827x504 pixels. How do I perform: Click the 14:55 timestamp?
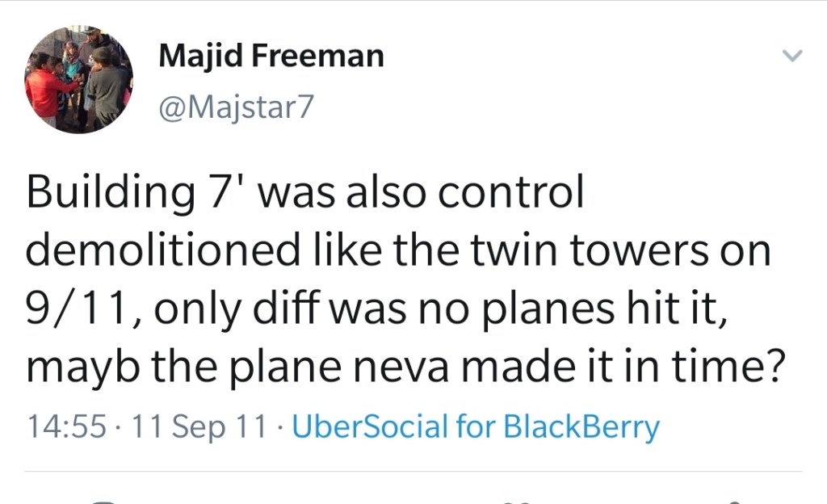point(66,426)
